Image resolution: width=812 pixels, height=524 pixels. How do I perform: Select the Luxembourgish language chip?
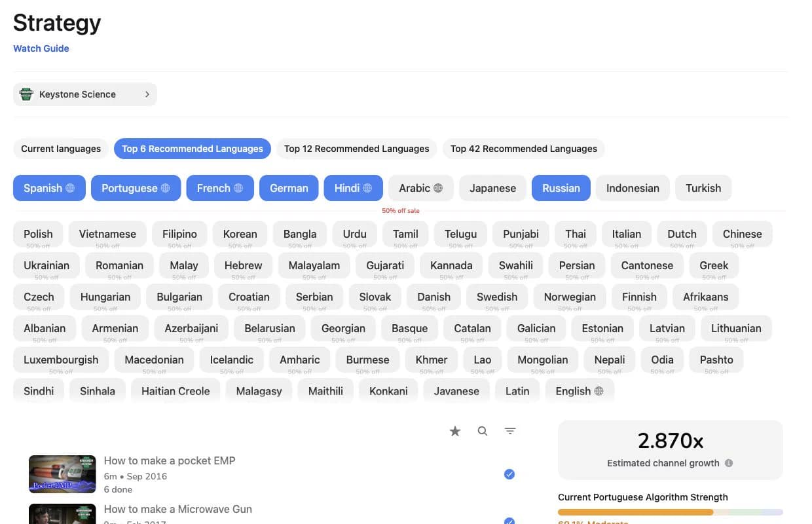point(61,360)
